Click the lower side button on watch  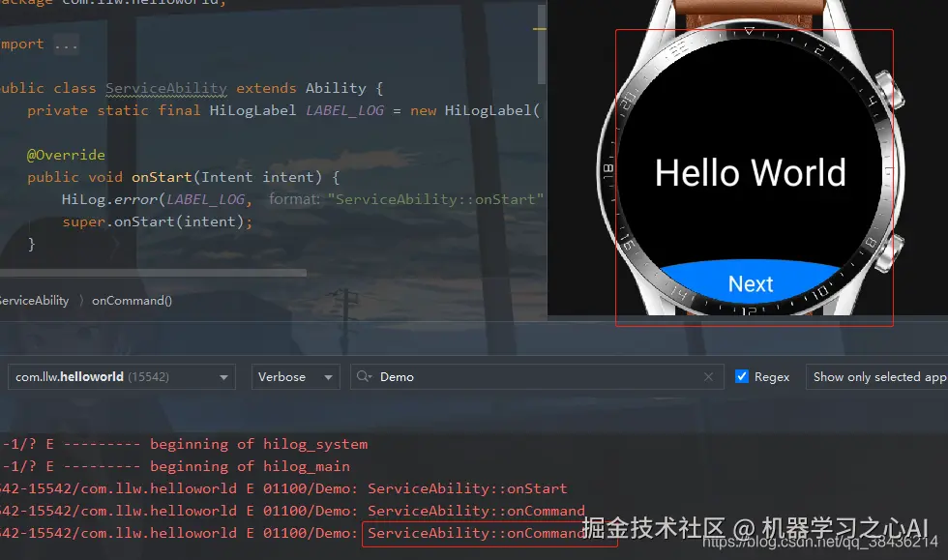889,252
